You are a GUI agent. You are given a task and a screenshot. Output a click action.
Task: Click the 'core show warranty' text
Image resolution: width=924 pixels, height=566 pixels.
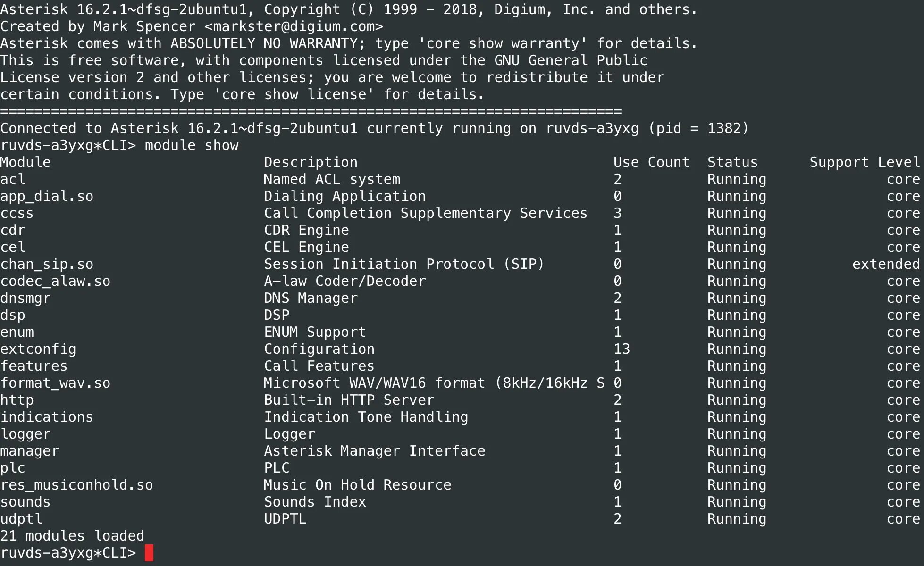(x=503, y=43)
